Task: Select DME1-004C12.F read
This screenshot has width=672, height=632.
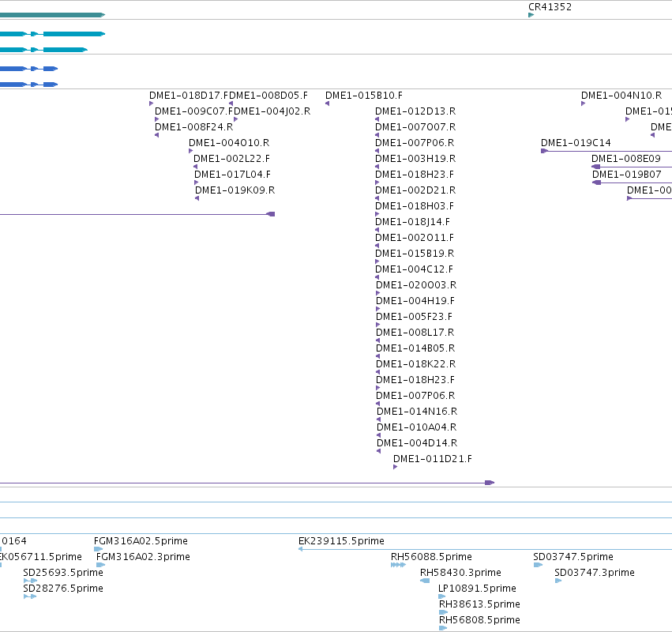Action: click(414, 269)
